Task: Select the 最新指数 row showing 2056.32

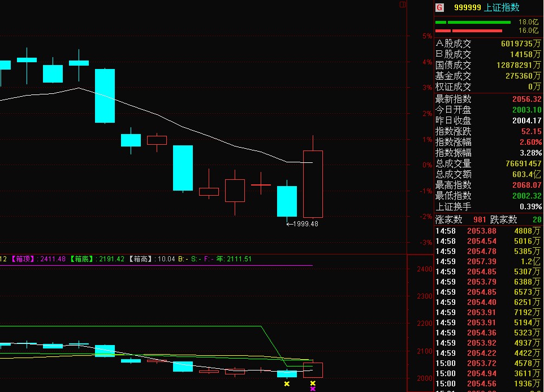Action: click(x=488, y=99)
